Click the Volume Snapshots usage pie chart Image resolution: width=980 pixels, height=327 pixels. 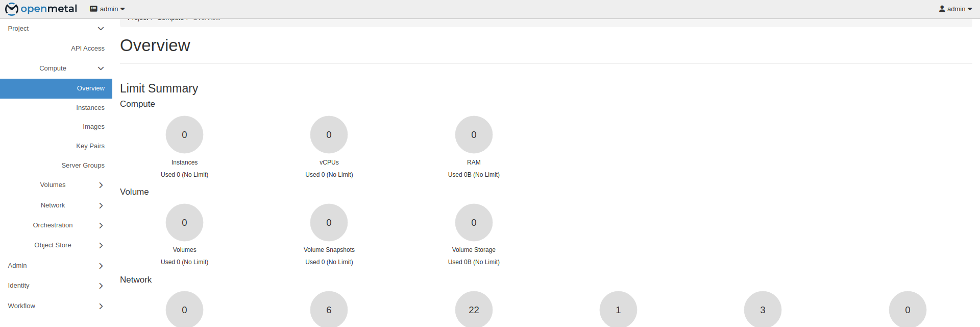pyautogui.click(x=329, y=223)
